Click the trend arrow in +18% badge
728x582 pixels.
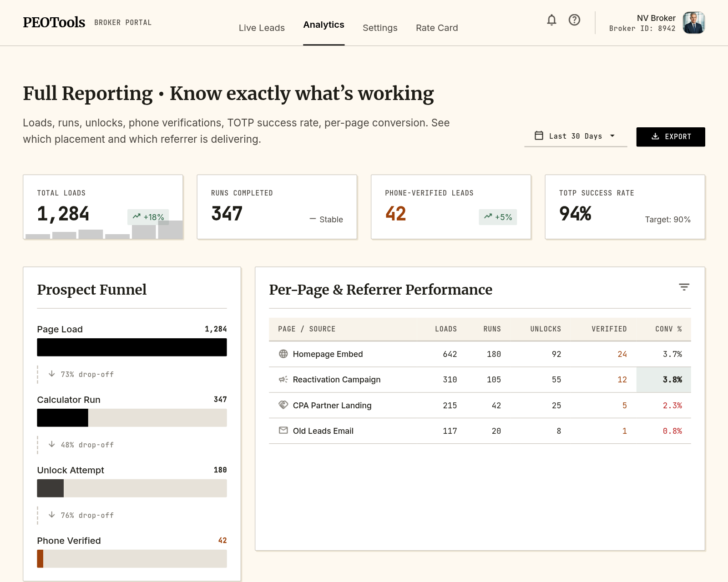pyautogui.click(x=136, y=216)
